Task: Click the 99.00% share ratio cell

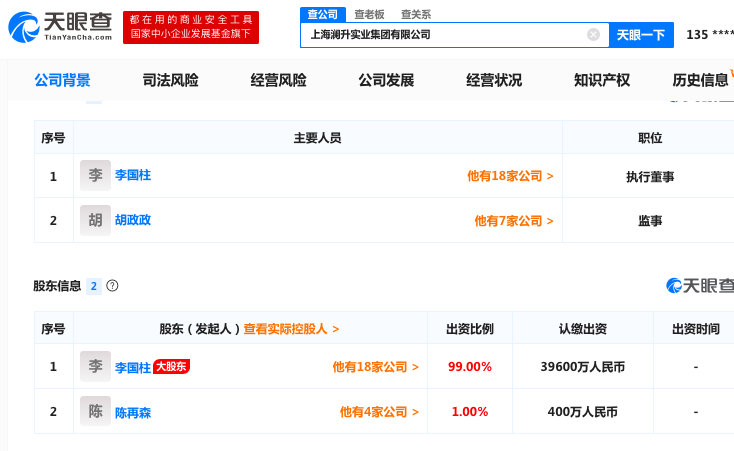Action: (x=470, y=367)
